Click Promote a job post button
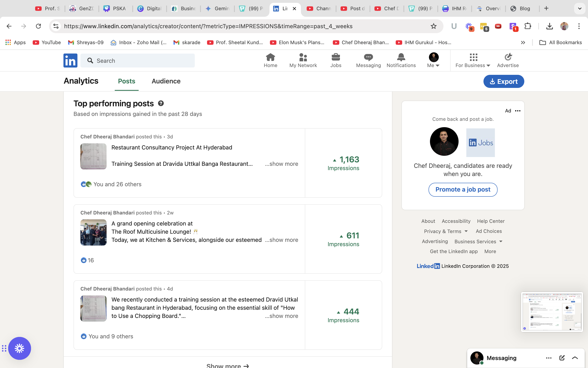 463,190
